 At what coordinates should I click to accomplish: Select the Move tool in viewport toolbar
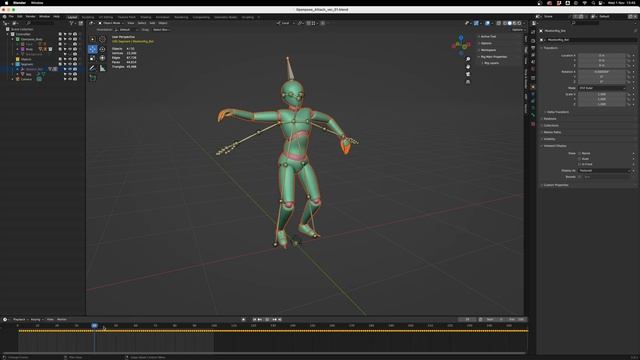coord(93,49)
